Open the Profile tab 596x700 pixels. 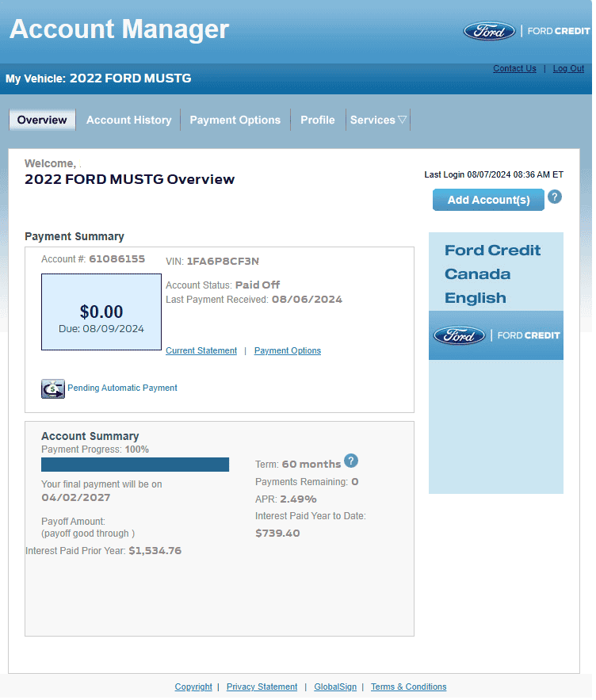[319, 120]
